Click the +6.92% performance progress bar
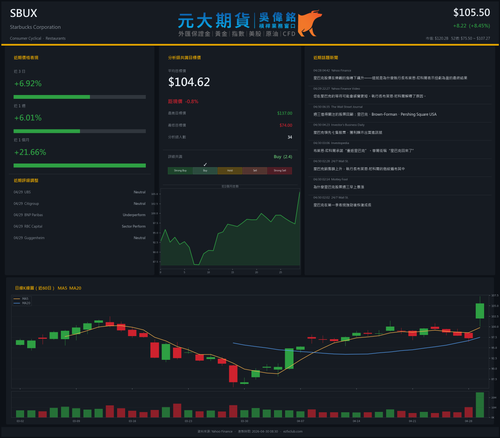 click(80, 97)
